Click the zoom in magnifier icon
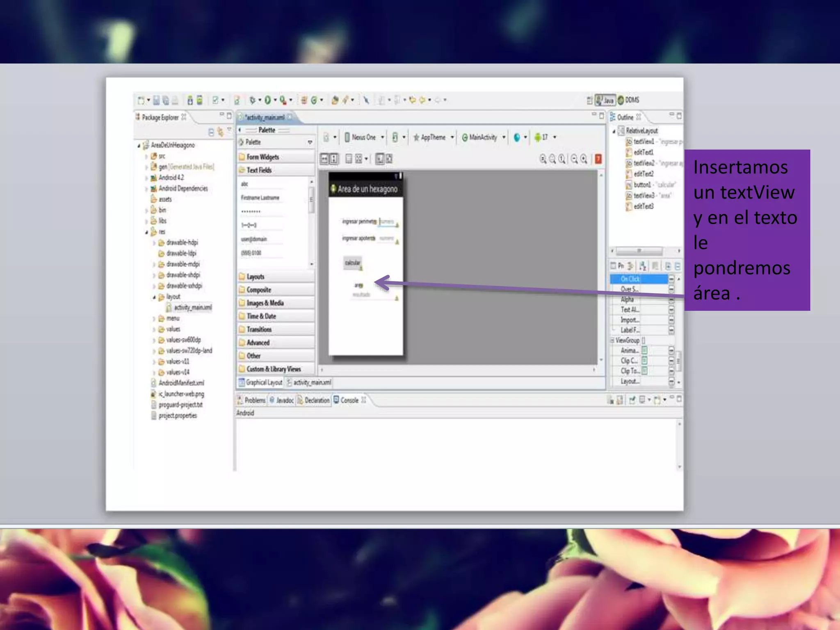 pos(584,159)
